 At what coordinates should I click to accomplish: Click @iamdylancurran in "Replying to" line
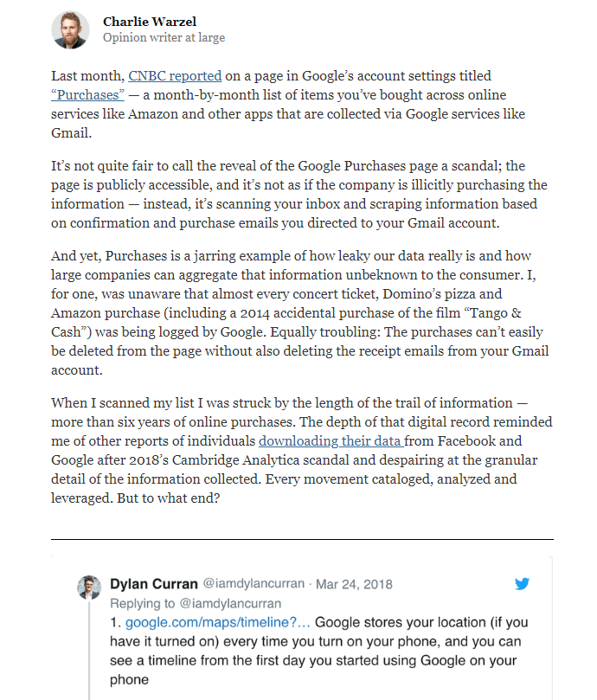(230, 604)
